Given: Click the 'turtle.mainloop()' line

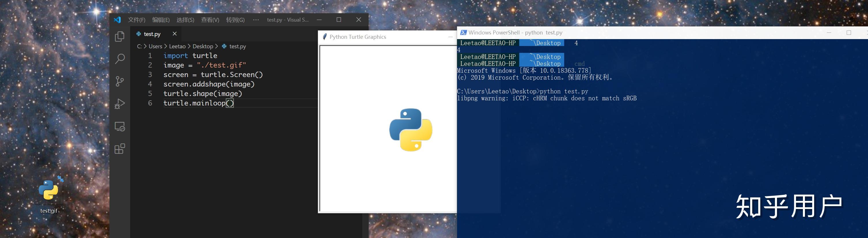Looking at the screenshot, I should [x=198, y=103].
